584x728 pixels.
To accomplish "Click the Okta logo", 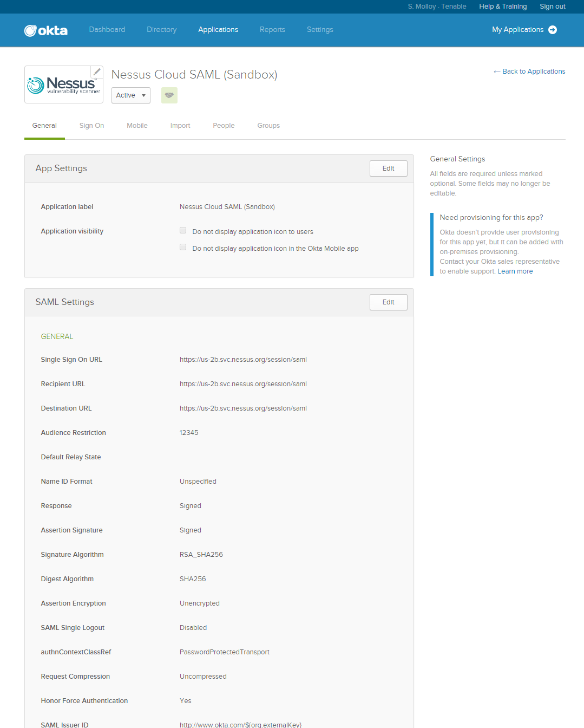I will click(46, 30).
